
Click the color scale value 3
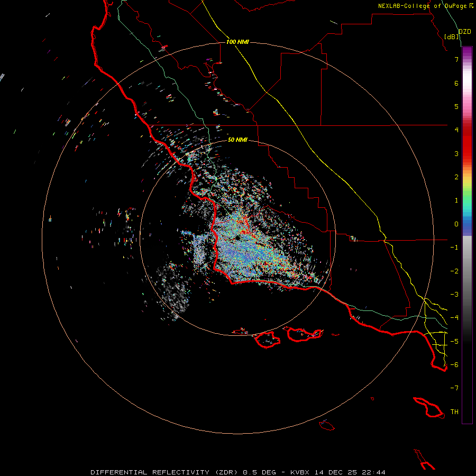pyautogui.click(x=456, y=153)
